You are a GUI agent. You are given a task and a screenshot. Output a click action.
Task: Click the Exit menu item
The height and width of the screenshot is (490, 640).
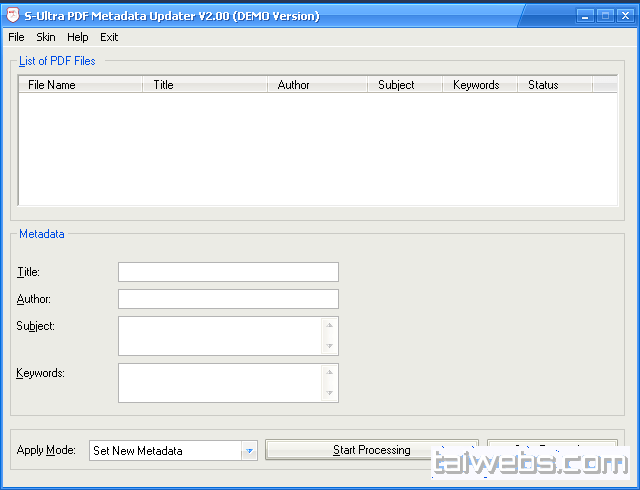[x=109, y=37]
